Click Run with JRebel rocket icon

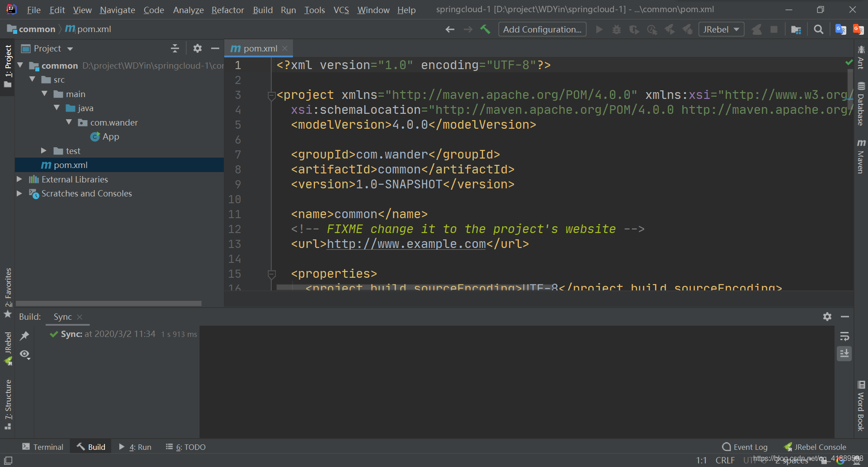pos(670,29)
